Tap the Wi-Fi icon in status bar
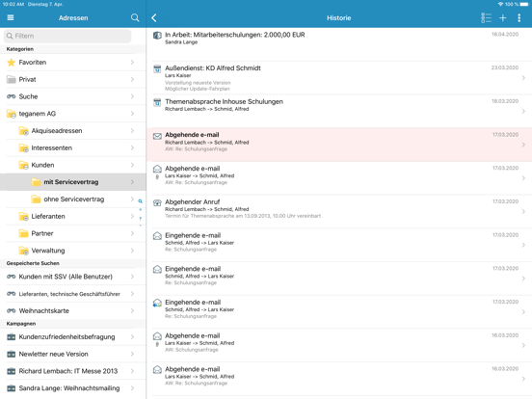Screen dimensions: 532x399 click(500, 4)
